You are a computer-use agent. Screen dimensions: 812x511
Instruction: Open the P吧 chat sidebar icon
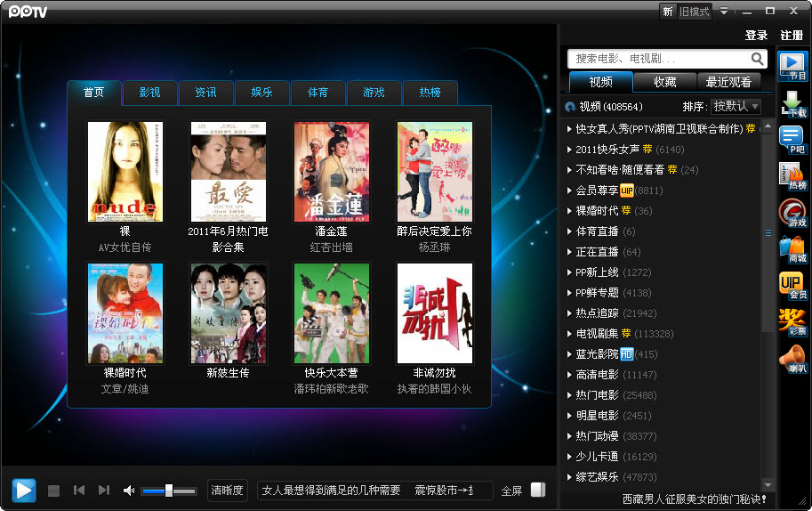point(792,140)
